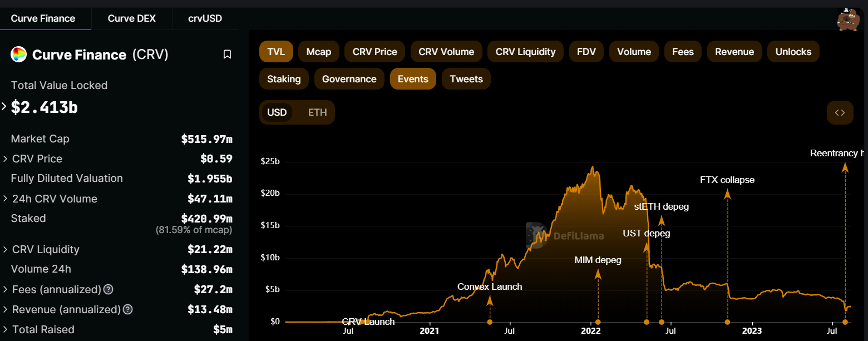Toggle the Events overlay on chart
868x341 pixels.
(x=413, y=79)
